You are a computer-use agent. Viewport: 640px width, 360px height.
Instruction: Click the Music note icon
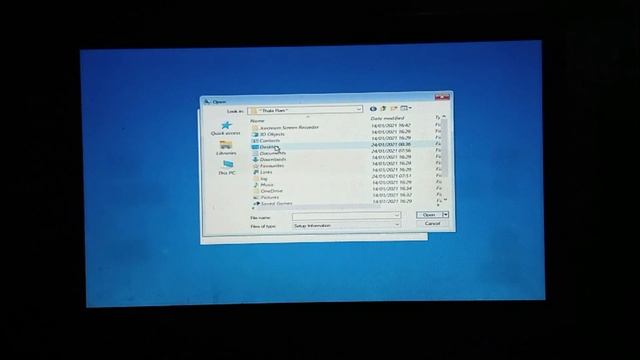coord(256,185)
